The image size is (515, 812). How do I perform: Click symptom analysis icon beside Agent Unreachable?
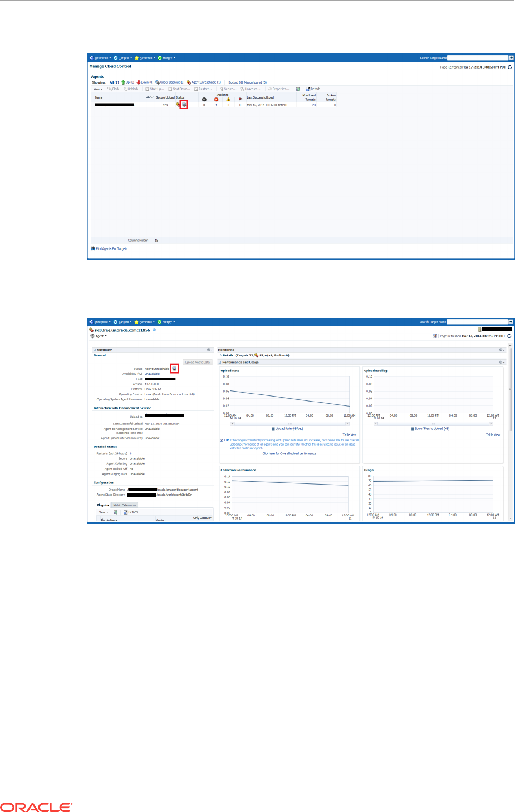pos(174,369)
